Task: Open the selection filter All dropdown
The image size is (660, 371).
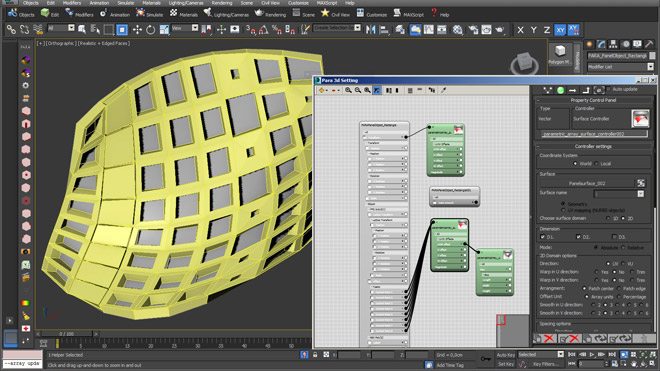Action: pos(61,28)
